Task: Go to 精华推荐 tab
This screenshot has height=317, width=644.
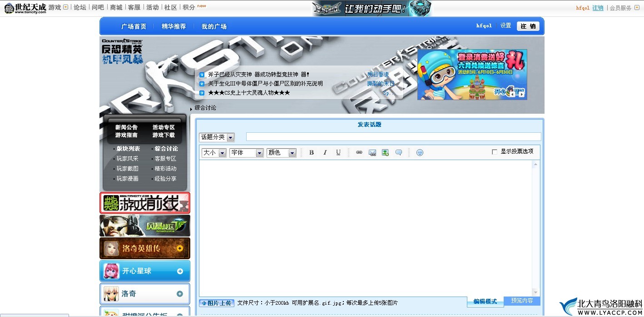Action: tap(174, 26)
